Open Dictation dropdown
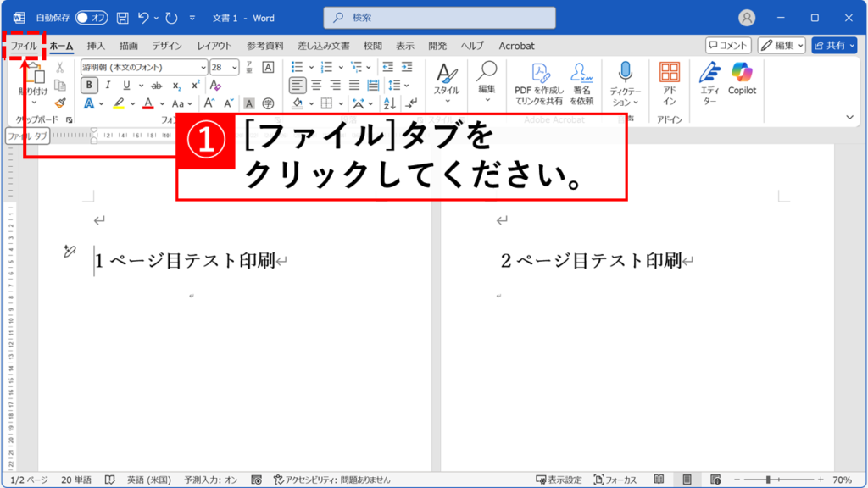Image resolution: width=868 pixels, height=488 pixels. [636, 103]
